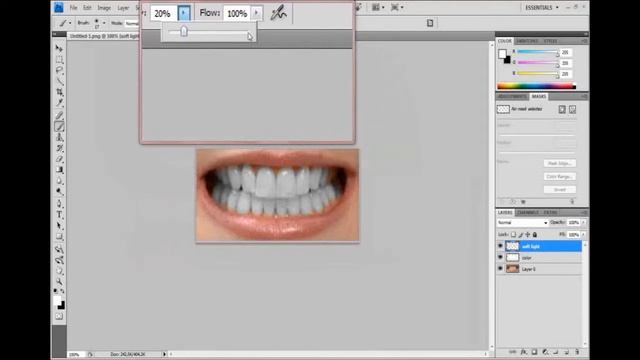Select the Dodge tool
The width and height of the screenshot is (640, 360).
(60, 191)
